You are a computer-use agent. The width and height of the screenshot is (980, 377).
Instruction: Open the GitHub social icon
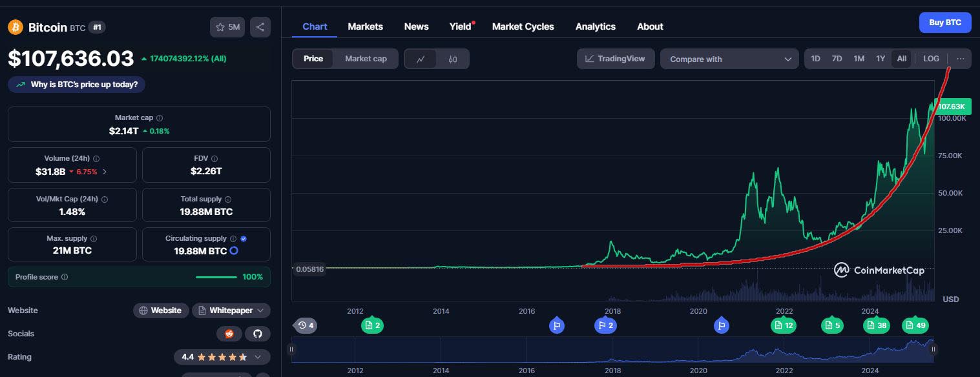coord(258,334)
